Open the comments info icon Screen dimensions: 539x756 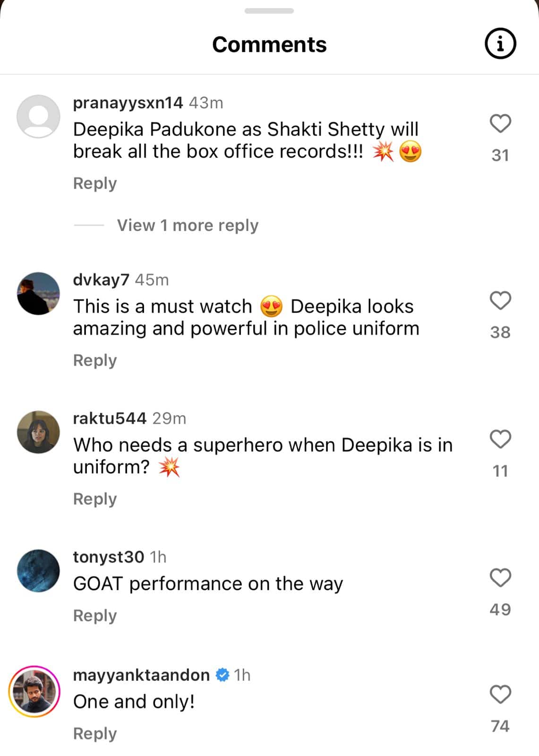[500, 44]
